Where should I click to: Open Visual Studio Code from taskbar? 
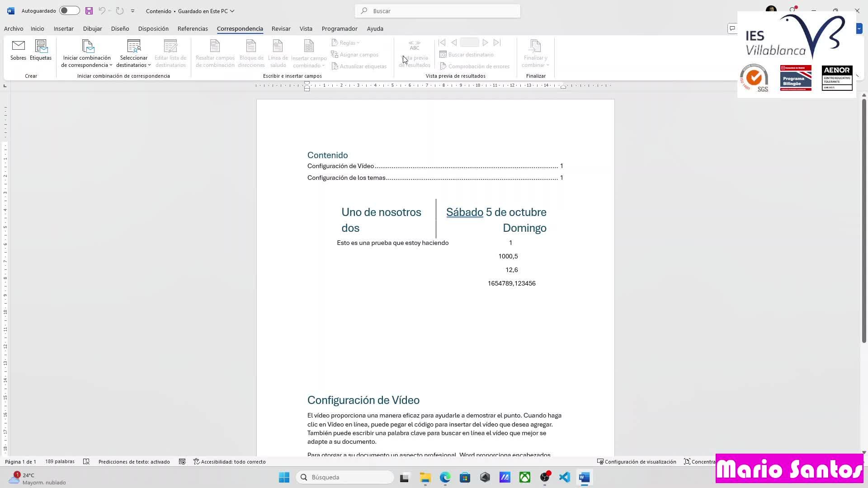pos(564,477)
